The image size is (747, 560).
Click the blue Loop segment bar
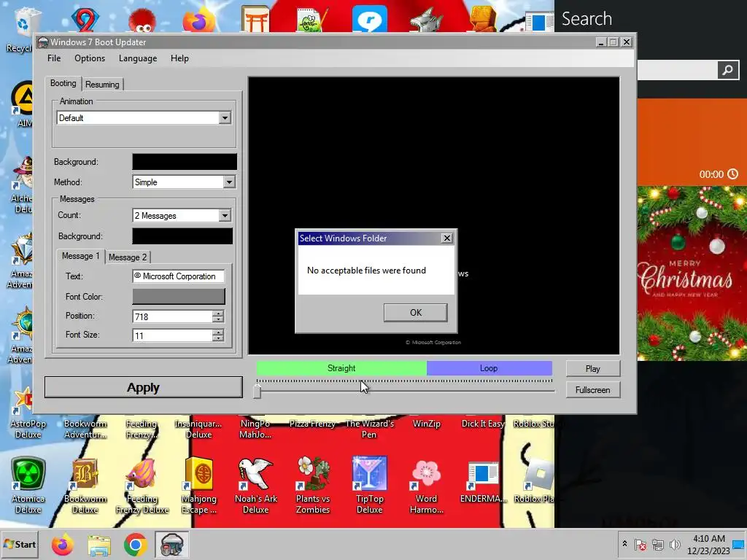489,368
